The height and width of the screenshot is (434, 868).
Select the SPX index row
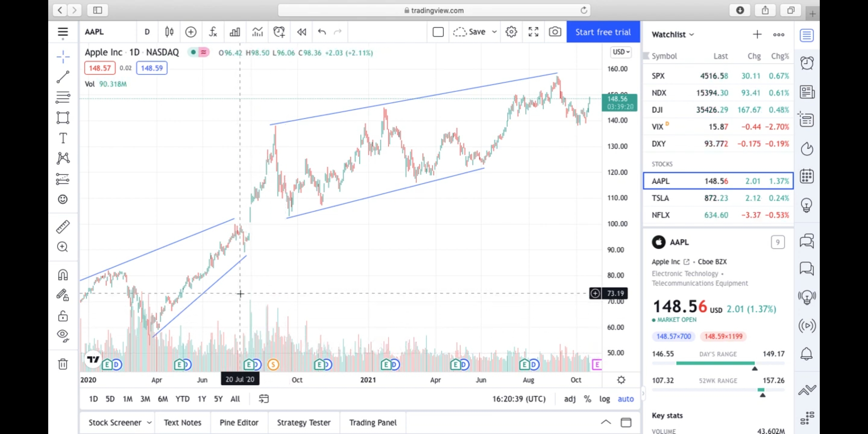point(718,76)
